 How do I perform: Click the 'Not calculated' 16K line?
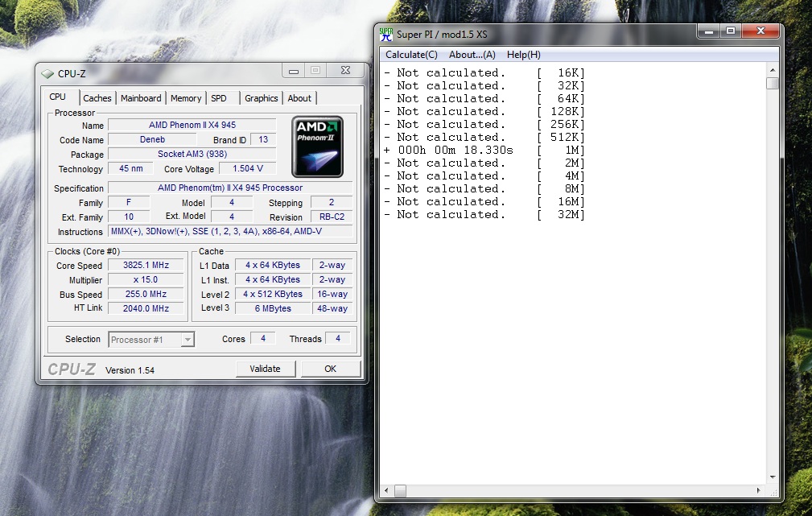coord(484,73)
